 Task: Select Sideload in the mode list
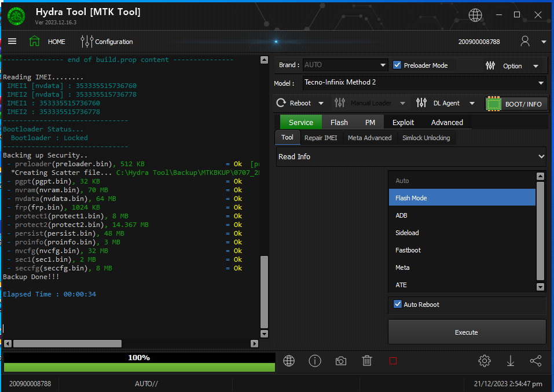tap(462, 233)
